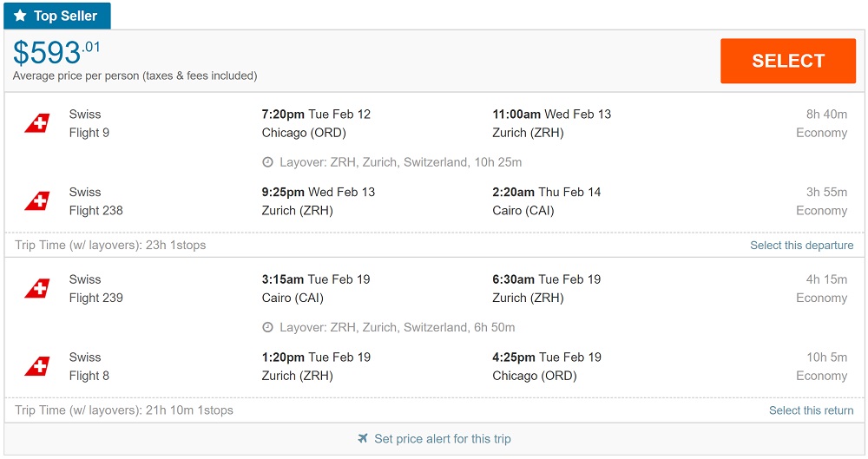Screen dimensions: 868x459
Task: Click the Flight 238 number text
Action: coord(96,211)
